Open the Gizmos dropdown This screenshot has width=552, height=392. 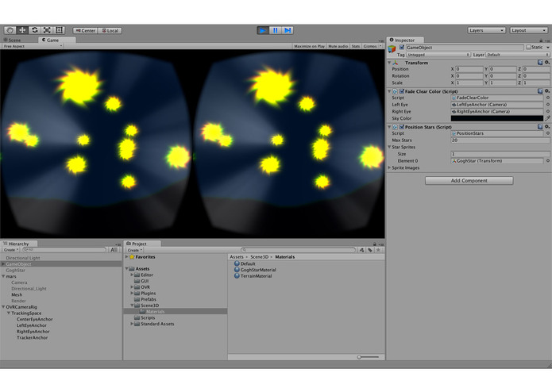373,46
